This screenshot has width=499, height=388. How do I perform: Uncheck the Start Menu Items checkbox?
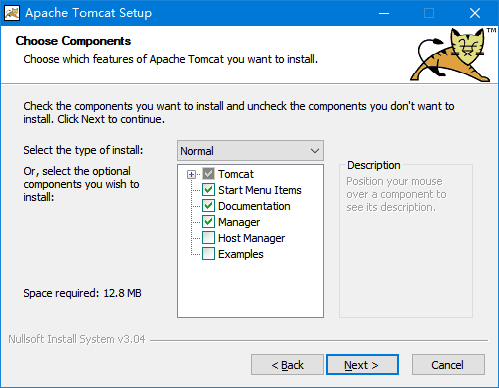pyautogui.click(x=208, y=190)
